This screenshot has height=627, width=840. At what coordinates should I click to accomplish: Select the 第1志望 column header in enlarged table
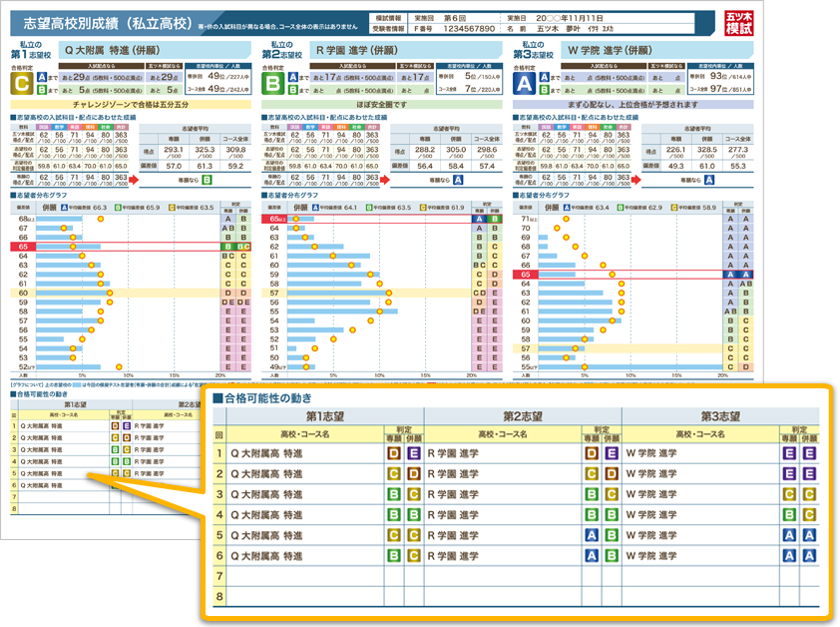325,415
